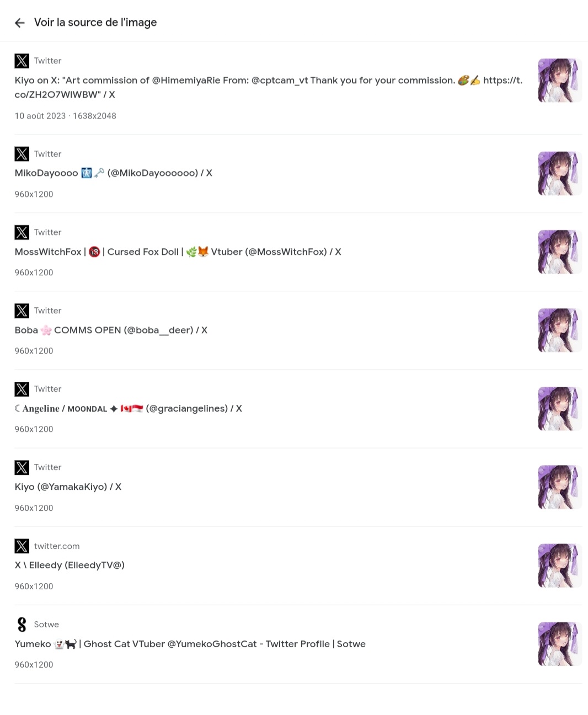Open Kiyo (@YamakaKiyo) profile link
588x715 pixels.
tap(68, 487)
